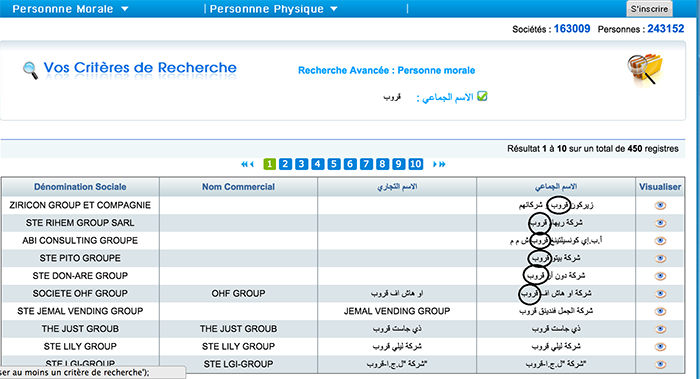View THE JUST GROUB entry via eye icon
The height and width of the screenshot is (379, 700).
[x=660, y=329]
